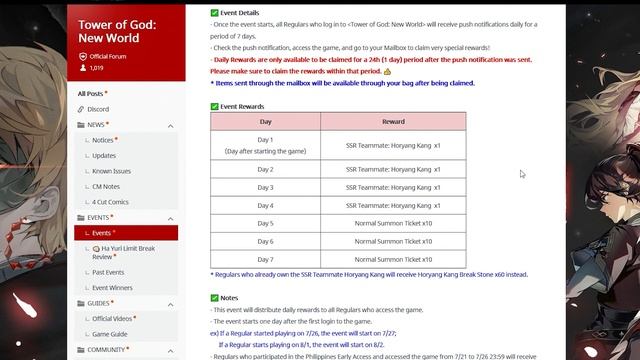The image size is (640, 360).
Task: Click the Day column header
Action: [x=265, y=122]
